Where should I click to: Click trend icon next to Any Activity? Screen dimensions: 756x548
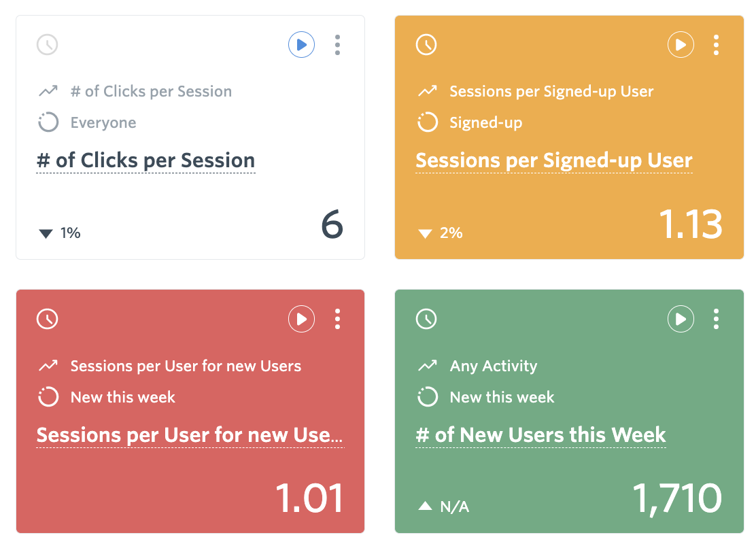[x=427, y=366]
